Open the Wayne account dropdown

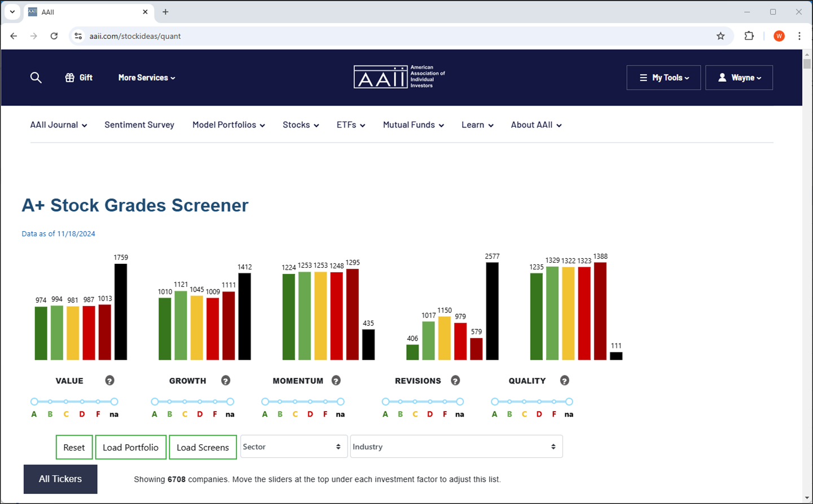click(x=739, y=78)
